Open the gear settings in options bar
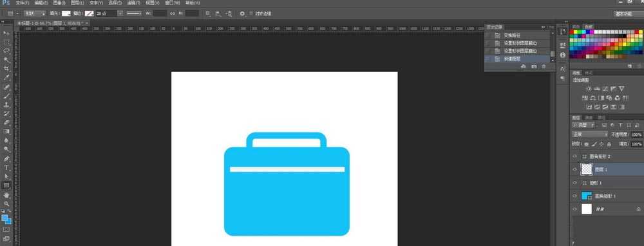The image size is (644, 246). click(x=242, y=14)
